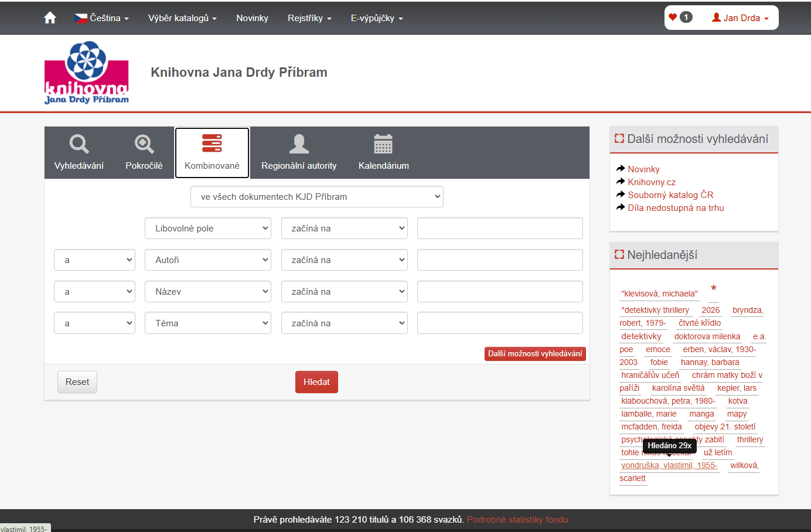Image resolution: width=811 pixels, height=532 pixels.
Task: Switch to the Pokročilé search icon
Action: [x=144, y=144]
